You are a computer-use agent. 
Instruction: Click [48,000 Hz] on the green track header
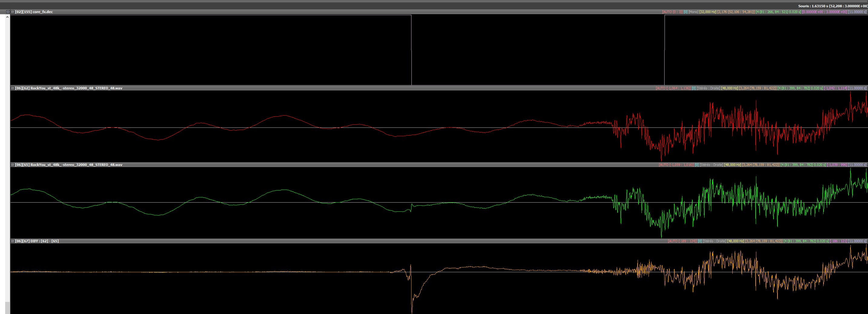pyautogui.click(x=732, y=165)
